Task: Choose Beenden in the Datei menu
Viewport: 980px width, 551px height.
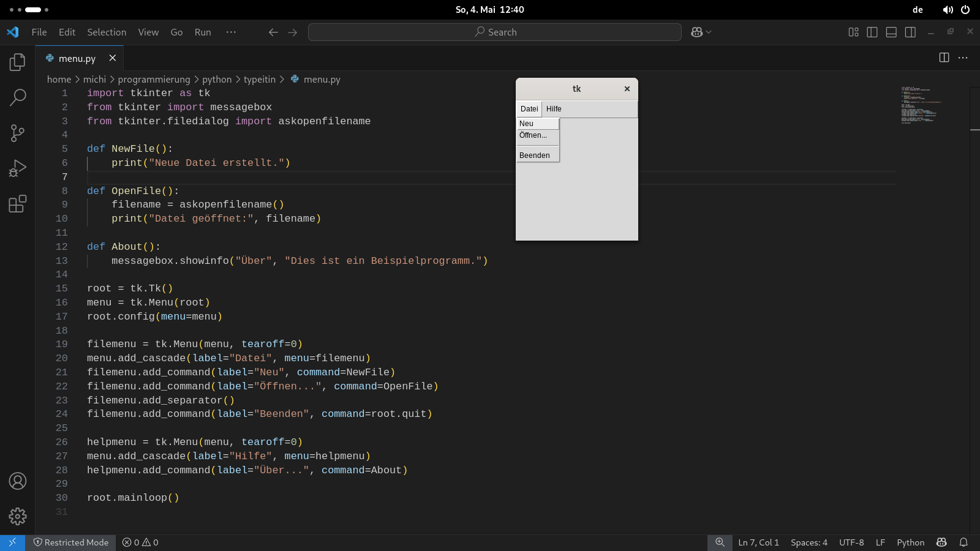Action: point(538,156)
